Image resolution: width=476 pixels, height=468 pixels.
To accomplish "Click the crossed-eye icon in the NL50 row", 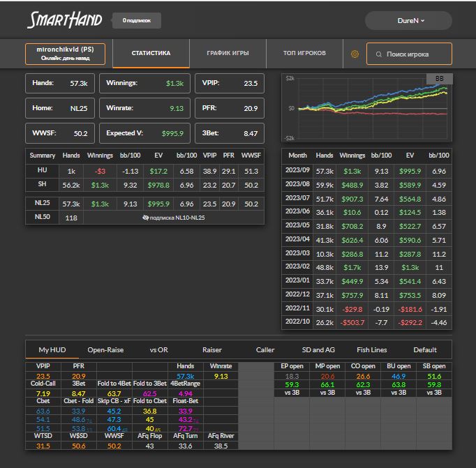I will [x=145, y=218].
